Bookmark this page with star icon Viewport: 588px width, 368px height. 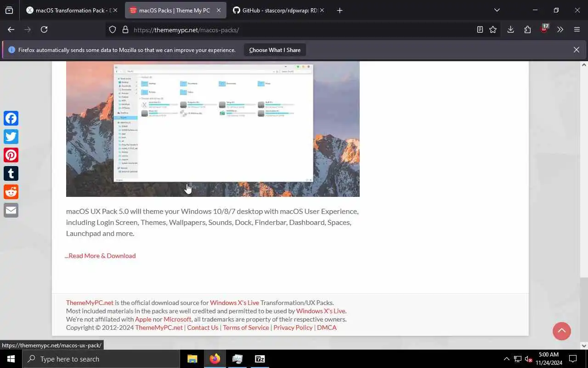[493, 29]
